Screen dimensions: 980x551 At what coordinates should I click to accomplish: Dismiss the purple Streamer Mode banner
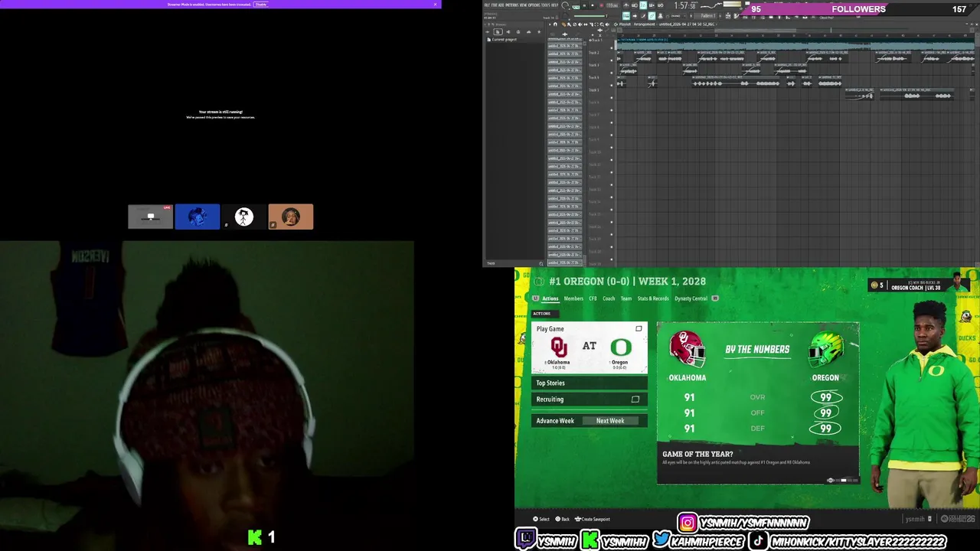click(436, 4)
